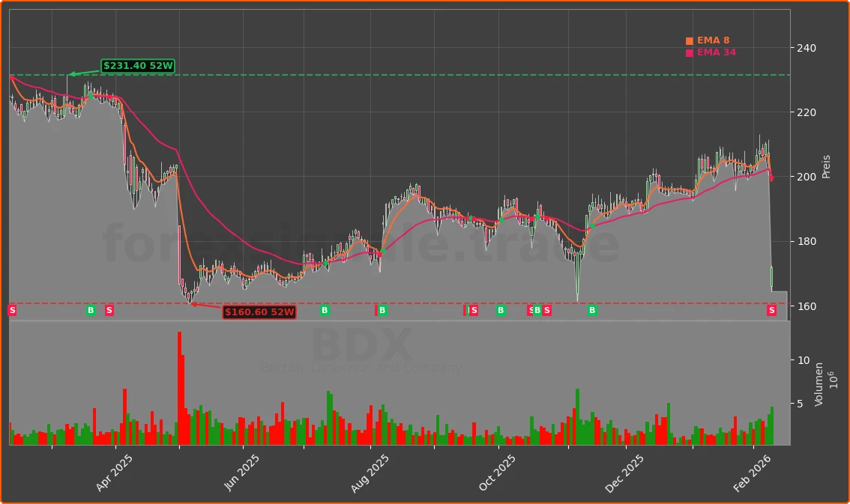Click the B buy marker near Oct 2025
850x504 pixels.
tap(500, 310)
